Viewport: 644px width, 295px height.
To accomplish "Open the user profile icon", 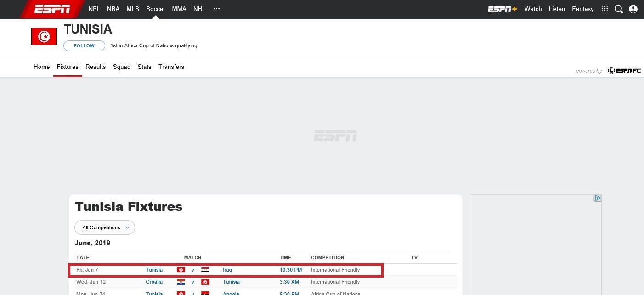I will (633, 9).
